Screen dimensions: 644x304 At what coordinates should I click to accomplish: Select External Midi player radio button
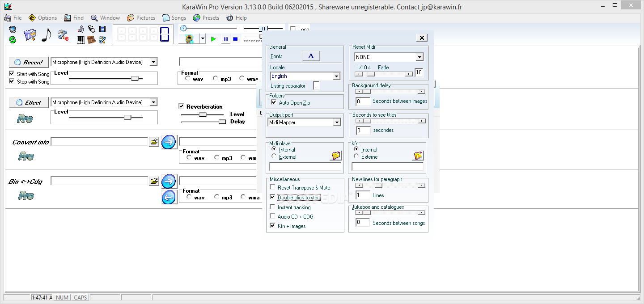click(x=274, y=156)
